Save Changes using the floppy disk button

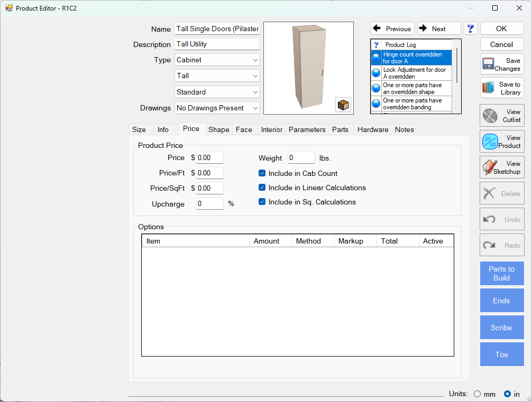pyautogui.click(x=502, y=64)
